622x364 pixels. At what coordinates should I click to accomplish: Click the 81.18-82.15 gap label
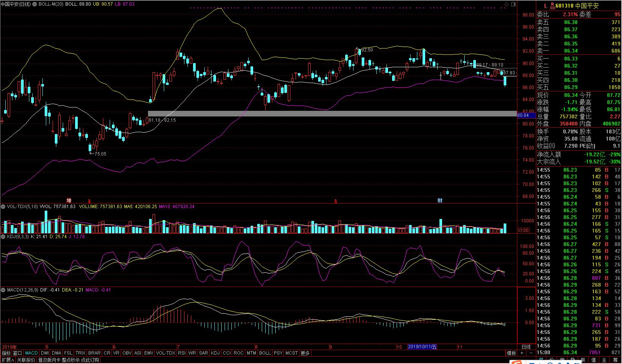pyautogui.click(x=162, y=120)
